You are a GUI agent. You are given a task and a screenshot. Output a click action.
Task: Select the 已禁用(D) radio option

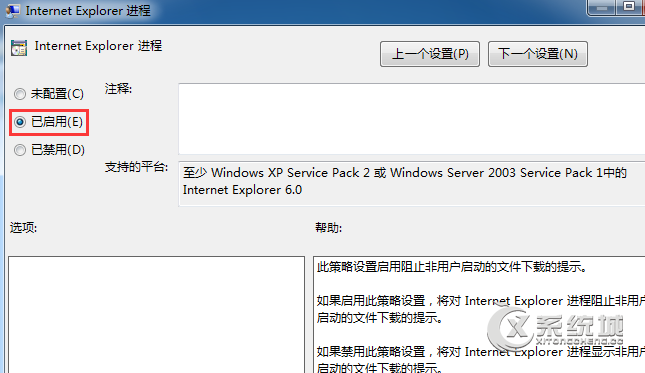coord(49,150)
